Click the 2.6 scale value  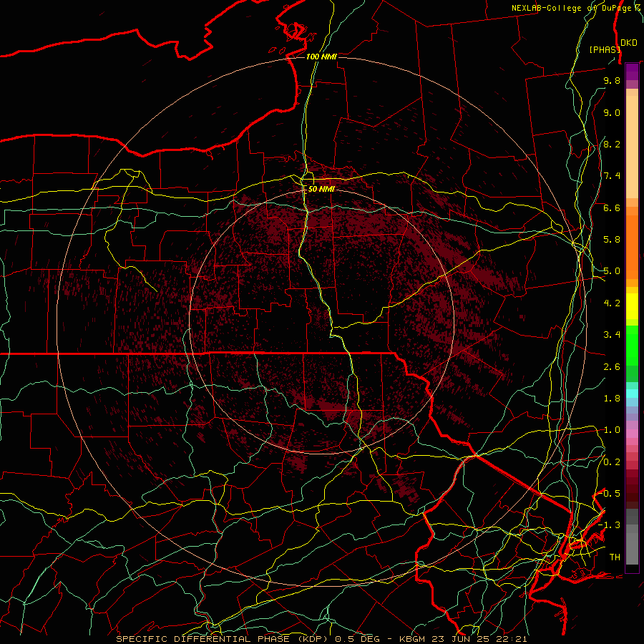(x=612, y=367)
